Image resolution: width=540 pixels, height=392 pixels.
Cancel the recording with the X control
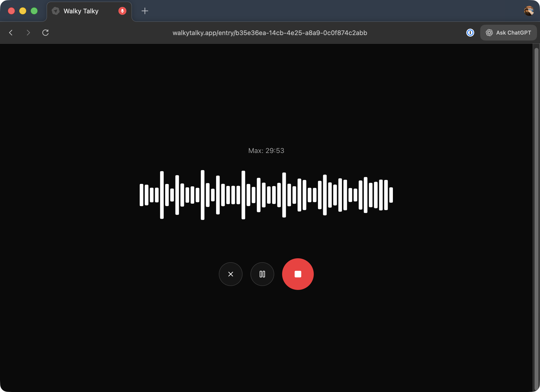(230, 274)
